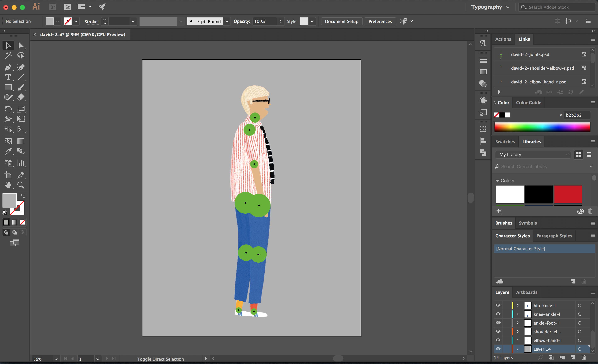Select the red color swatch in Libraries
The height and width of the screenshot is (364, 598).
tap(568, 194)
